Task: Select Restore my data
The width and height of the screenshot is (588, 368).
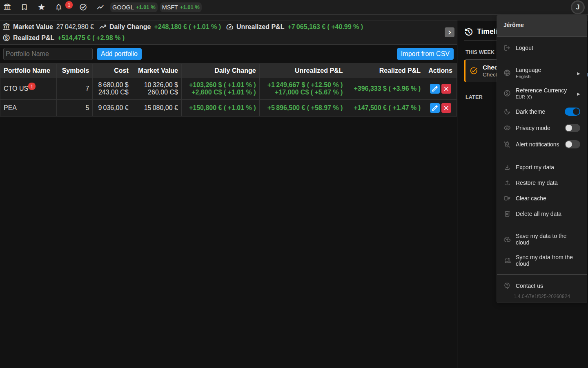Action: (542, 183)
